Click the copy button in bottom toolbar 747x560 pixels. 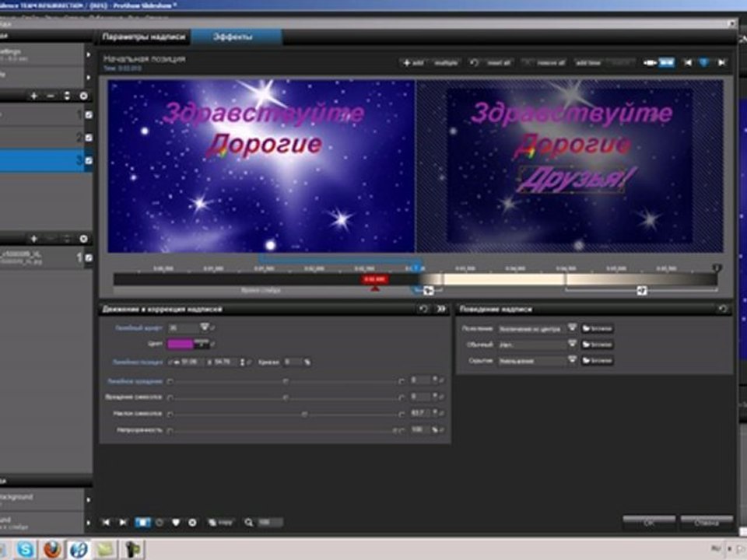(x=220, y=523)
